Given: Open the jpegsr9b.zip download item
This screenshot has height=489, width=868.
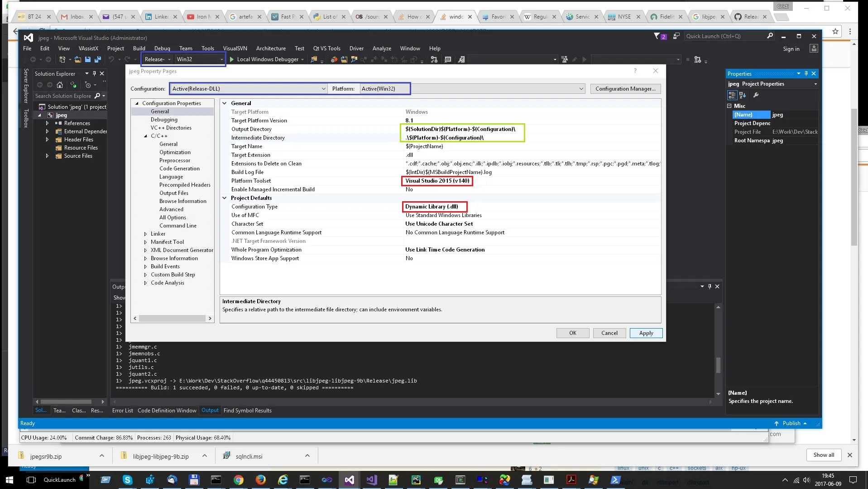Looking at the screenshot, I should click(46, 456).
